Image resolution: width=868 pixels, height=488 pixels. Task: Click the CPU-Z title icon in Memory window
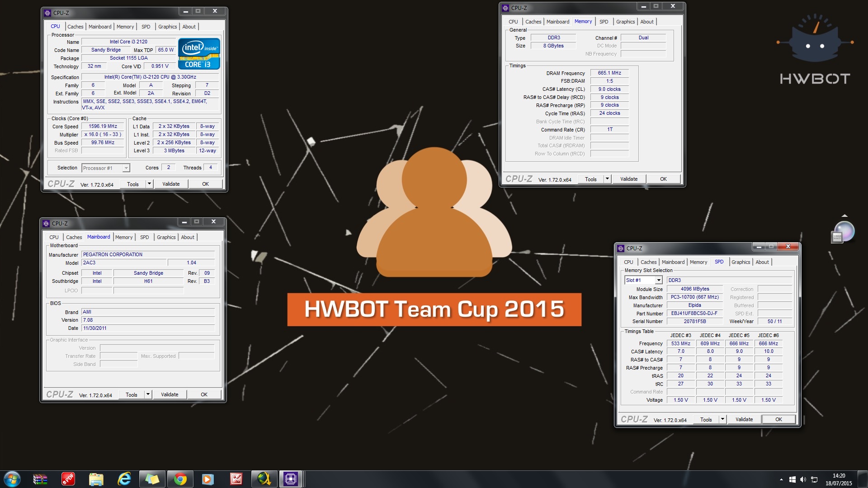505,8
